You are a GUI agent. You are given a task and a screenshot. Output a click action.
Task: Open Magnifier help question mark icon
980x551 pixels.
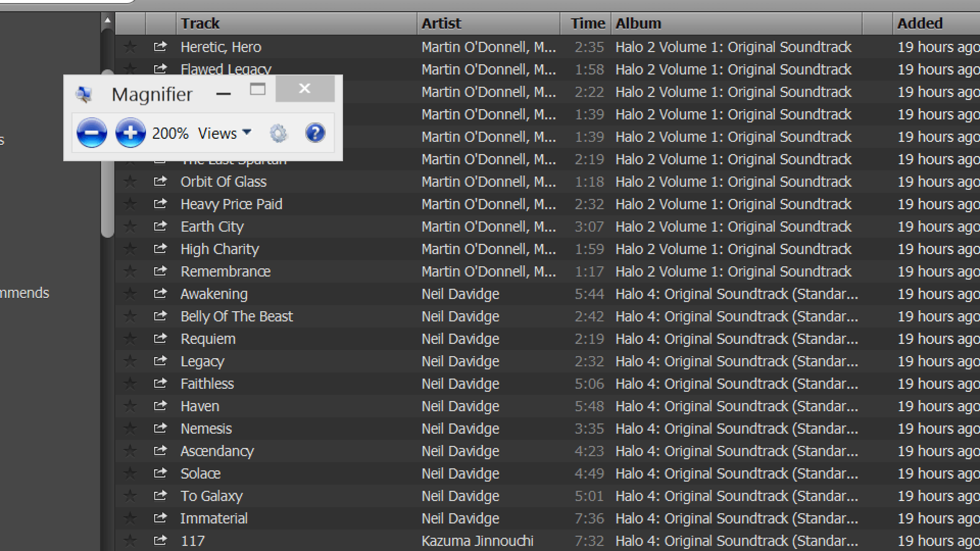tap(315, 133)
